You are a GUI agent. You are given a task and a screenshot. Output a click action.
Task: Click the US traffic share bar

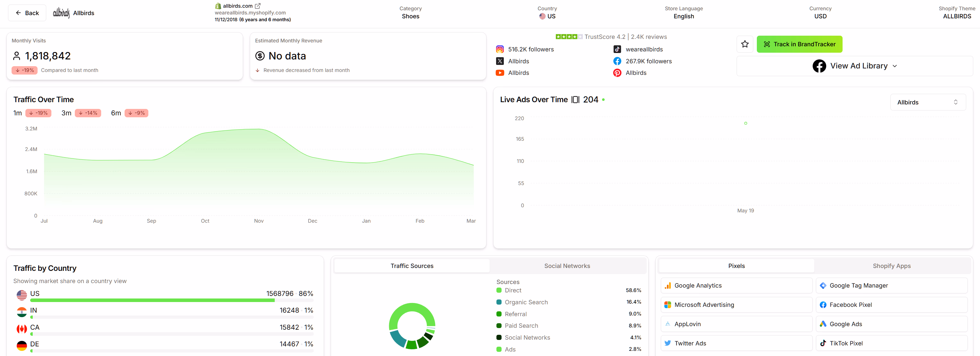152,300
